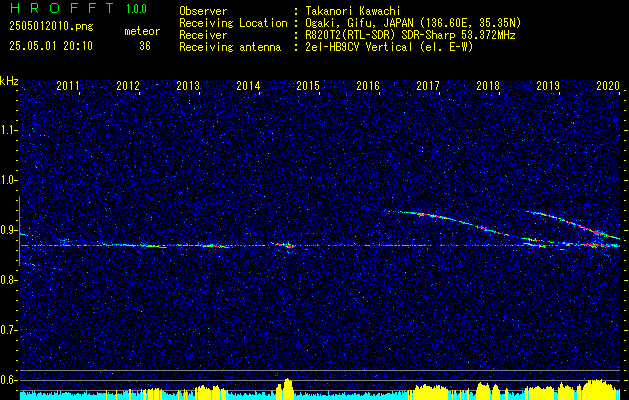Click the 1.0 kHz frequency label

[8, 180]
